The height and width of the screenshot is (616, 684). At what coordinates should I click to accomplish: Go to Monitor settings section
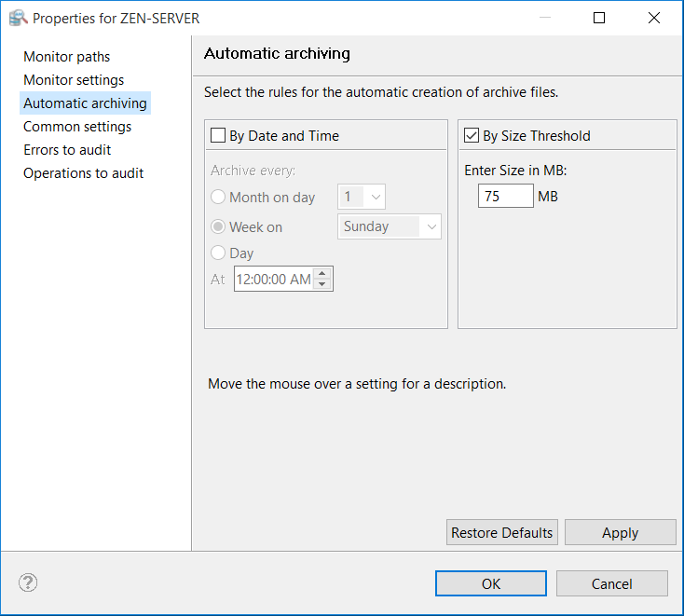74,80
